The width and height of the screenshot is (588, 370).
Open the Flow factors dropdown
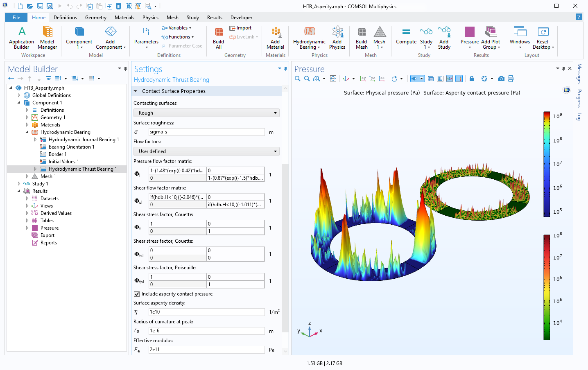click(206, 151)
